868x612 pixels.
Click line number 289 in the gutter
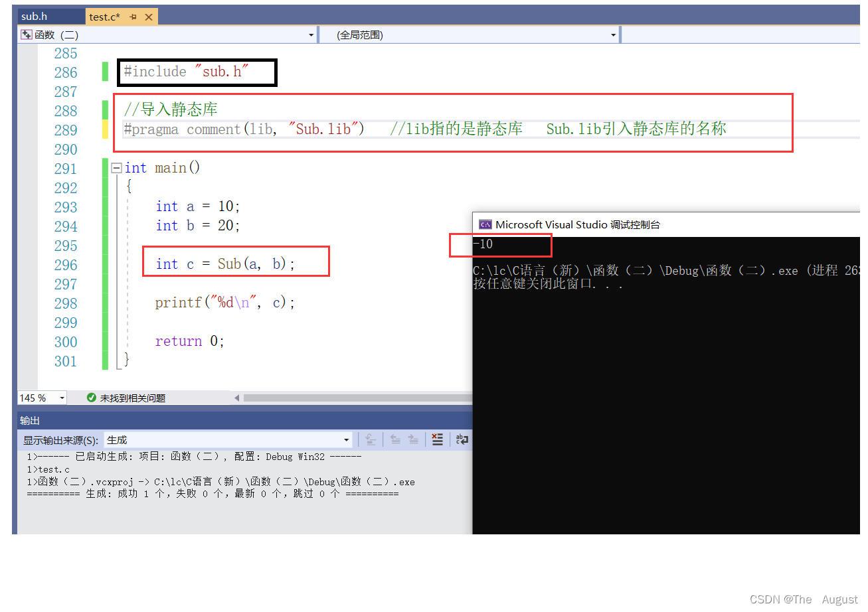tap(66, 130)
